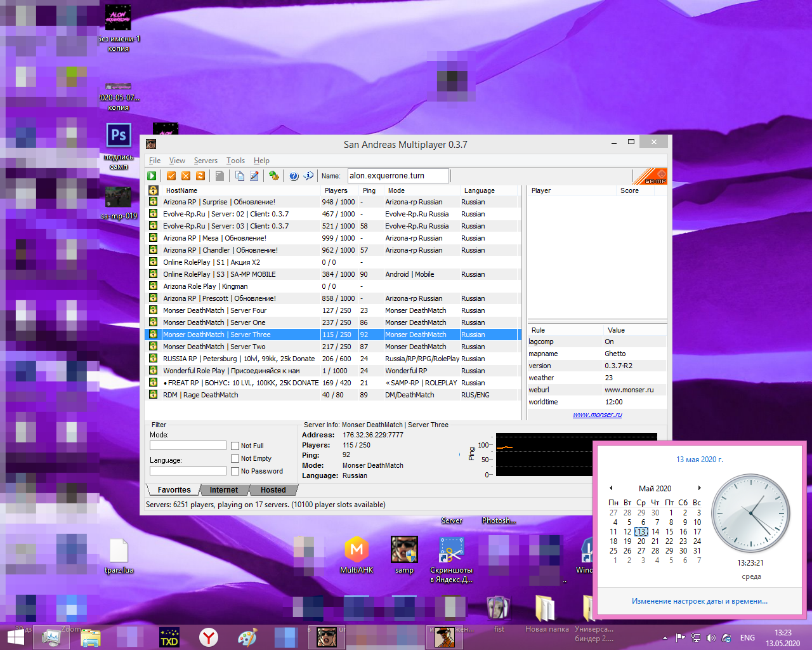Sort servers by the HostName column header

(x=241, y=190)
